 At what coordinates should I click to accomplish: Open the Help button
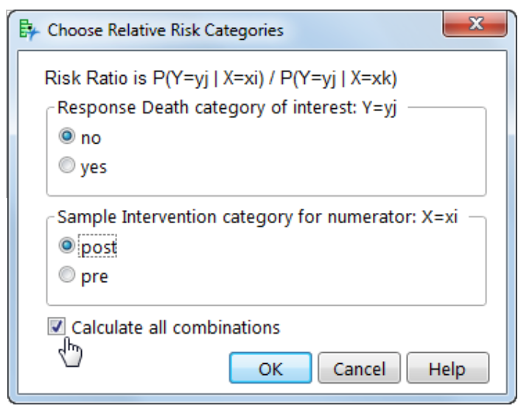(x=448, y=368)
